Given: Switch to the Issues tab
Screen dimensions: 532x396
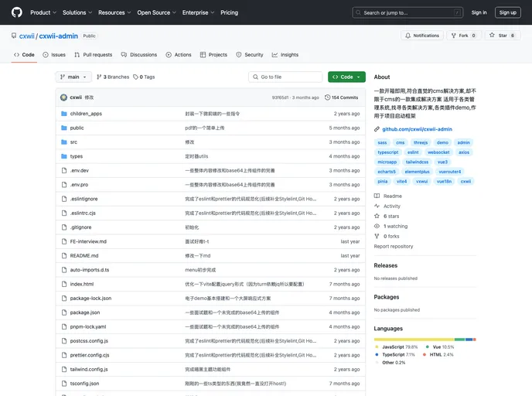Looking at the screenshot, I should tap(54, 55).
